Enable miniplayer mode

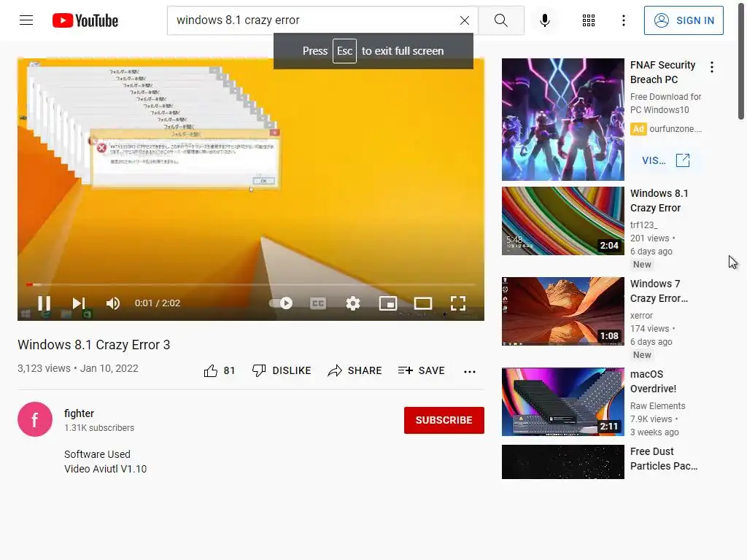pos(388,303)
